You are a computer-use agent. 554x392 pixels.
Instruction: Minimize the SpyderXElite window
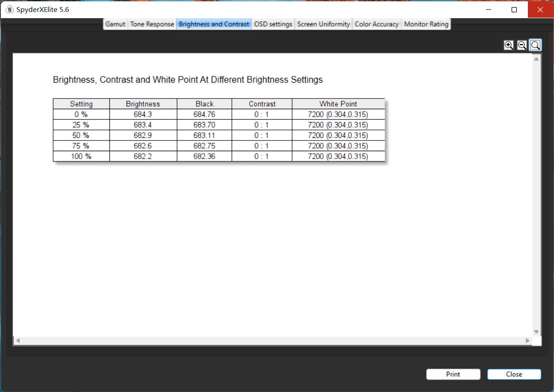[489, 9]
